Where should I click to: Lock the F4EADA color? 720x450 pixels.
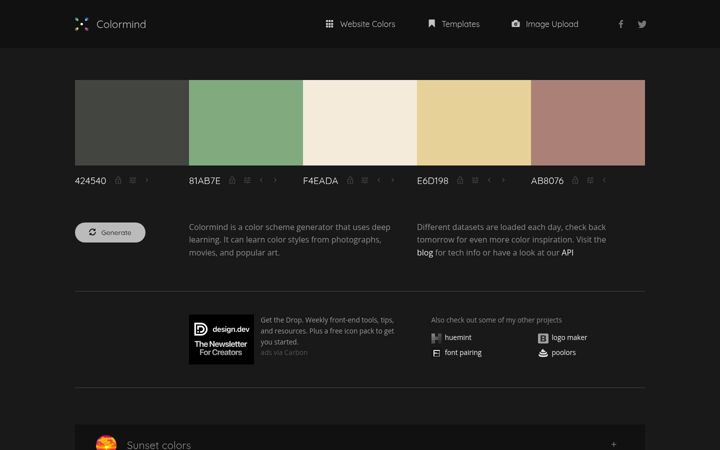(350, 180)
